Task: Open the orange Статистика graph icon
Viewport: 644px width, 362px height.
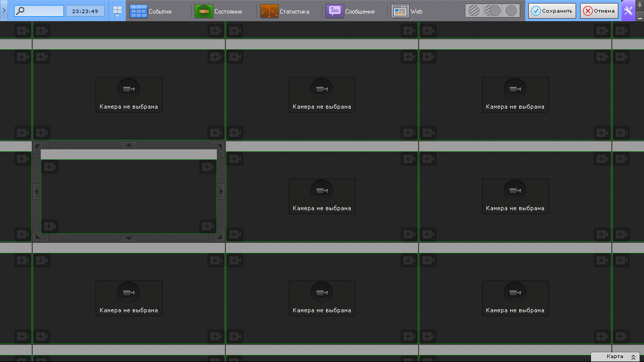Action: click(x=269, y=11)
